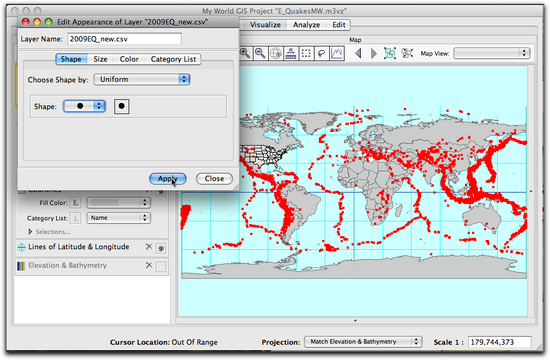Switch to the Color tab

(x=129, y=59)
